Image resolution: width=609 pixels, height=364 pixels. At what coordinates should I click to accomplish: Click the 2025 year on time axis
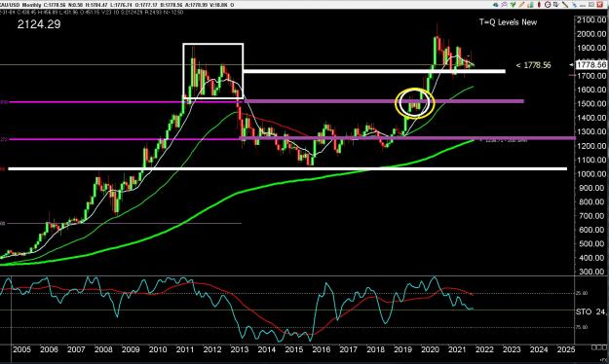[x=566, y=349]
